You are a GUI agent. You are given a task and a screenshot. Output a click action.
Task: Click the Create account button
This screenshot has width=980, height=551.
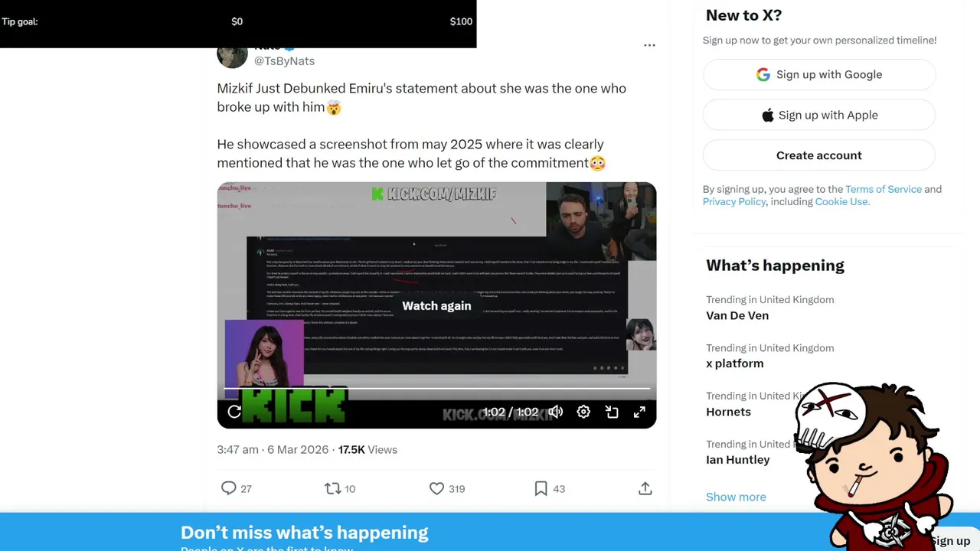(819, 155)
